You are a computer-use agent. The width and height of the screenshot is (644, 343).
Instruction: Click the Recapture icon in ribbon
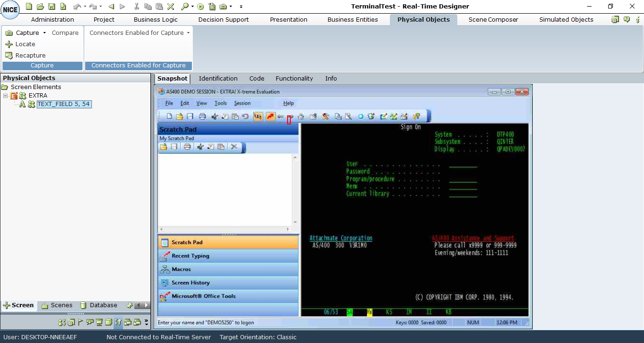pyautogui.click(x=9, y=56)
